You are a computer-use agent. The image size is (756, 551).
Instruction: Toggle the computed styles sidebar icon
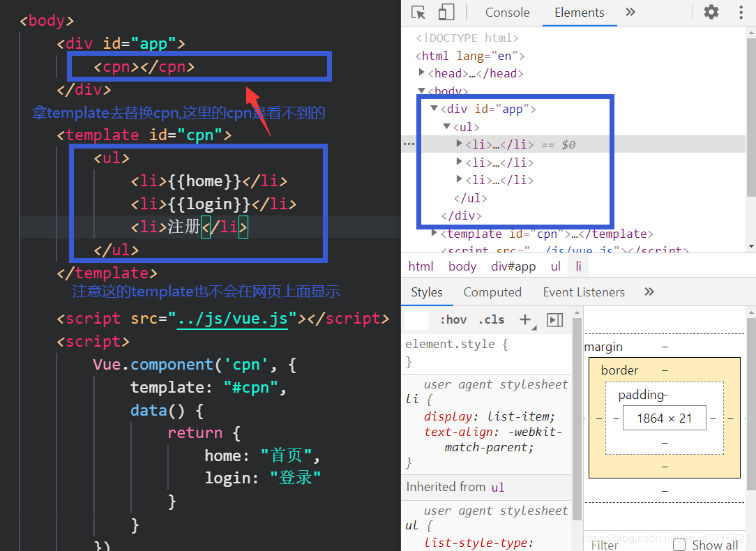(x=555, y=319)
